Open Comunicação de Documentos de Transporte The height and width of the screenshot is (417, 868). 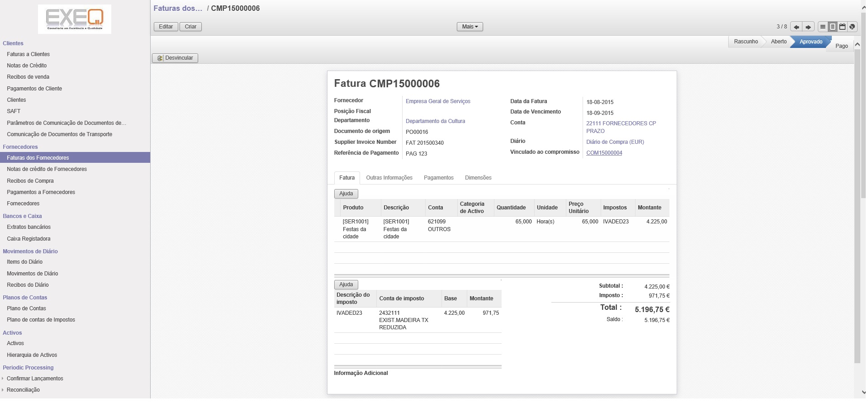59,134
